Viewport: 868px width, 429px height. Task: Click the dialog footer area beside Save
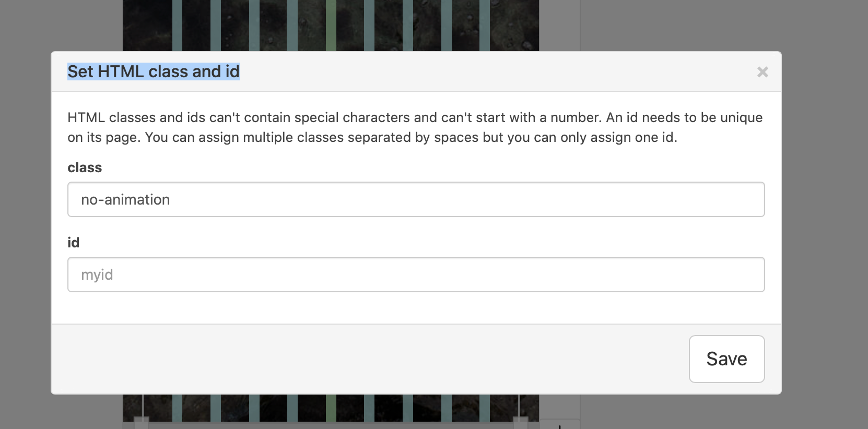pyautogui.click(x=366, y=359)
